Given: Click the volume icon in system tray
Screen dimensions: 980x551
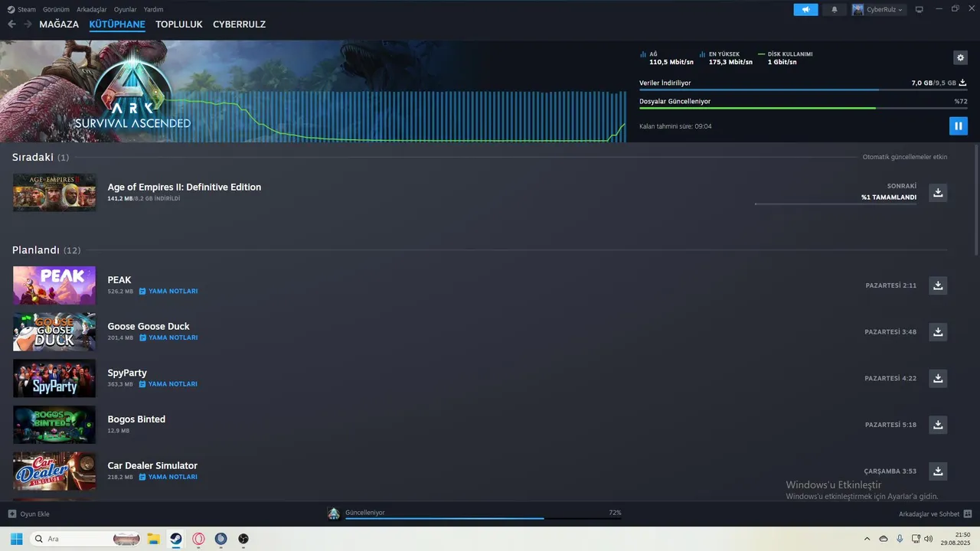Looking at the screenshot, I should point(929,539).
